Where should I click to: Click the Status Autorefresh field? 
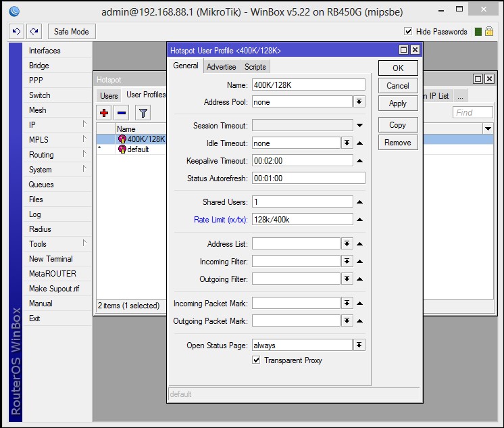[309, 179]
